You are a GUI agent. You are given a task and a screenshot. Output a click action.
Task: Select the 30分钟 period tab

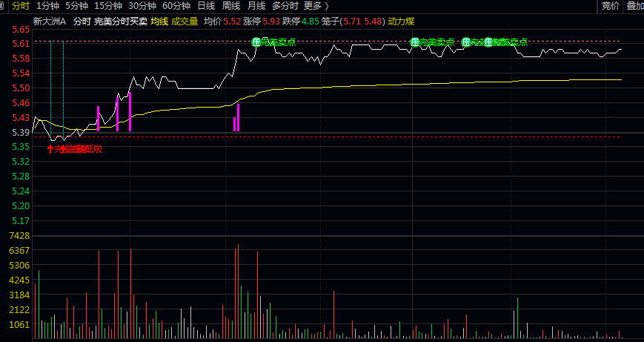pos(142,6)
